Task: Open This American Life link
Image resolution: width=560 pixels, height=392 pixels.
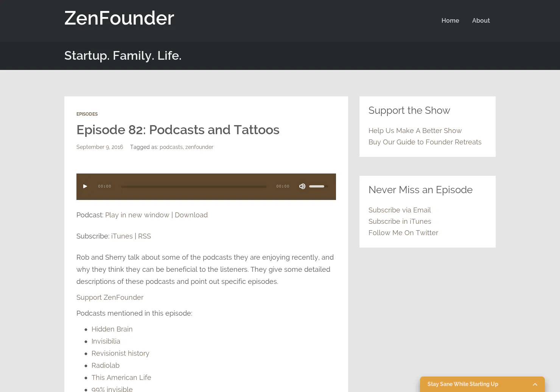Action: (121, 378)
